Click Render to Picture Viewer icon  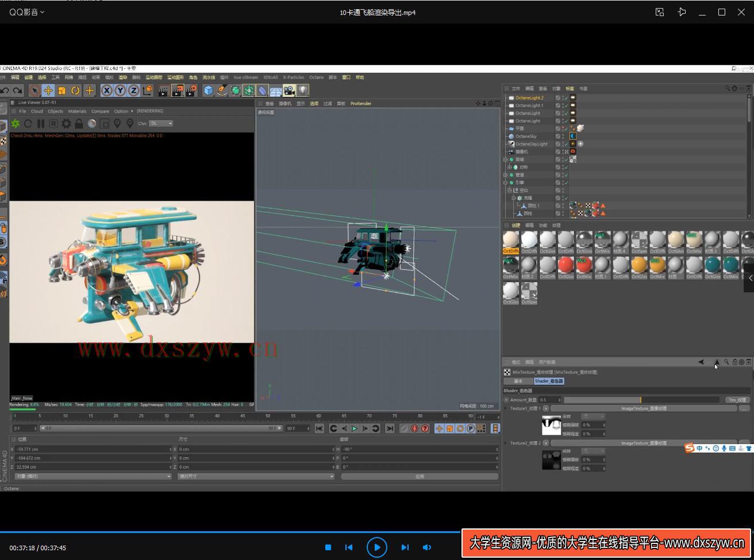pyautogui.click(x=178, y=90)
